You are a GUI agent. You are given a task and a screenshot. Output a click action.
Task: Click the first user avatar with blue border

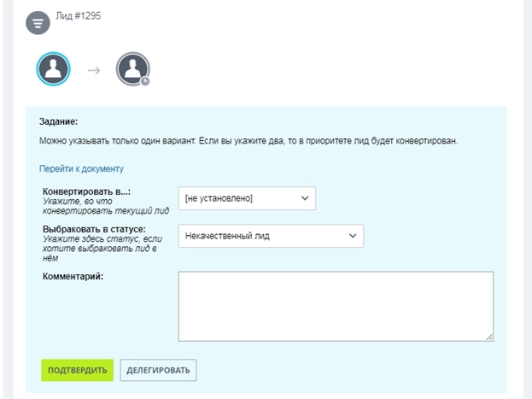pyautogui.click(x=53, y=70)
